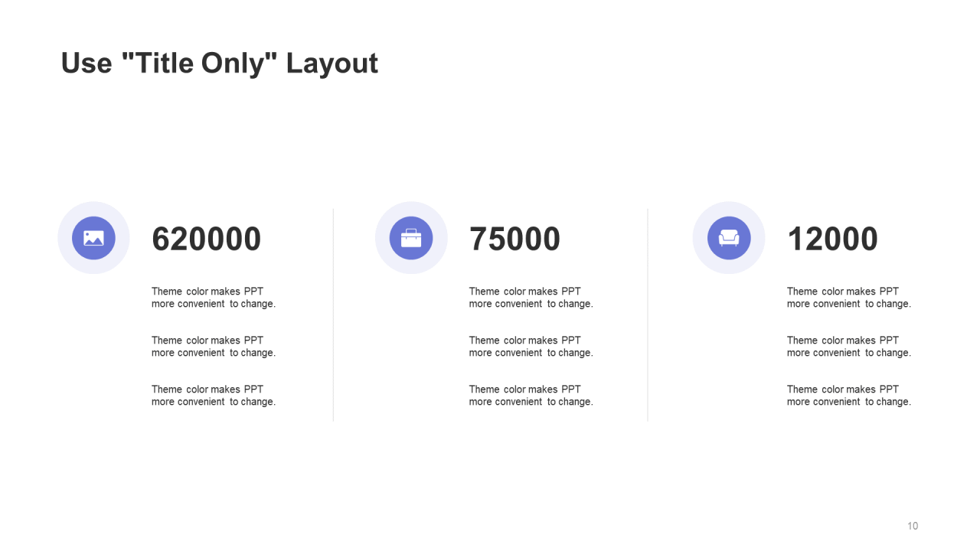Click the divider line between 75000 and 12000 columns
This screenshot has height=551, width=980.
pos(648,315)
